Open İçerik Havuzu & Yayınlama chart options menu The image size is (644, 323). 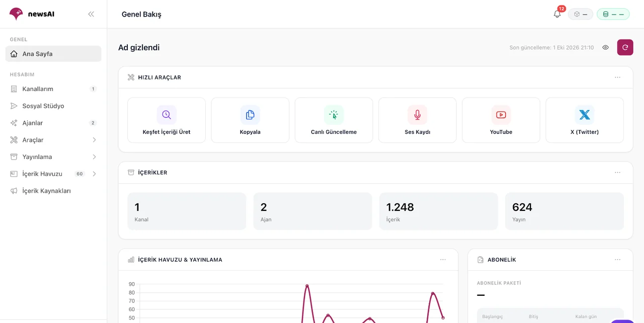(443, 260)
